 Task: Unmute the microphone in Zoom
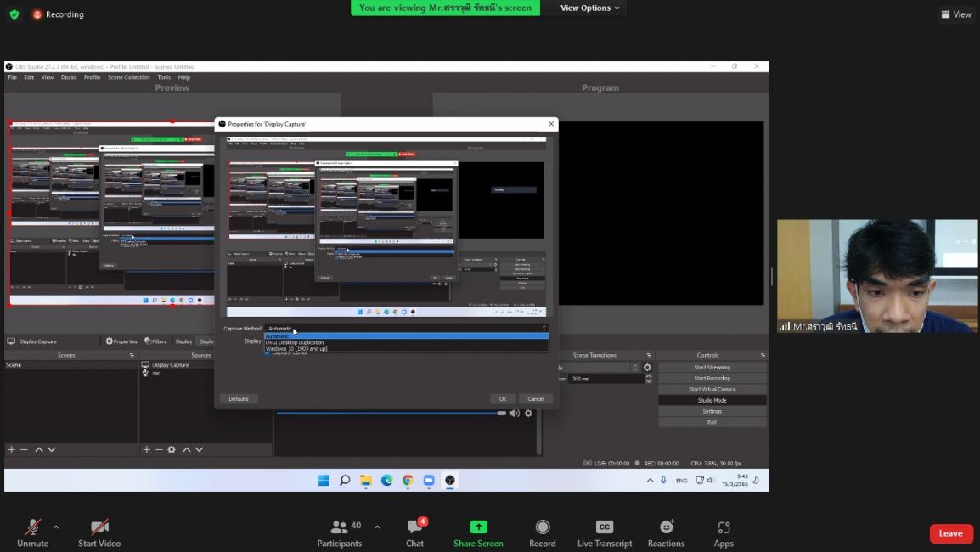[x=32, y=533]
